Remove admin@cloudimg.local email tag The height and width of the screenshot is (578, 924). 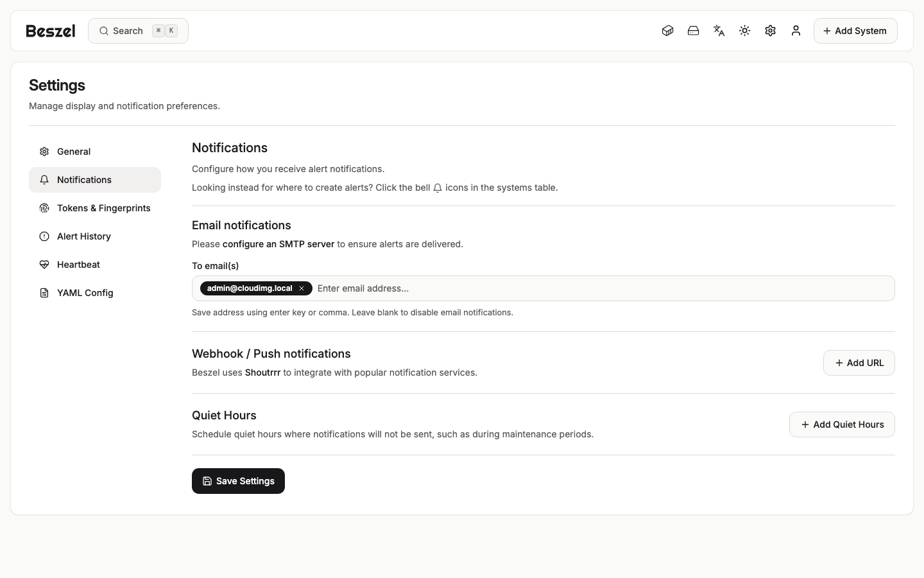pyautogui.click(x=302, y=288)
